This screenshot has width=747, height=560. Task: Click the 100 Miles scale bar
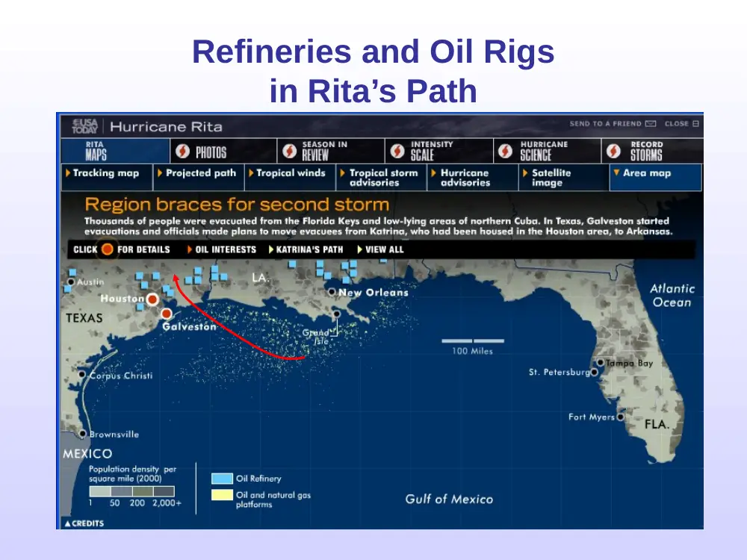pos(473,341)
